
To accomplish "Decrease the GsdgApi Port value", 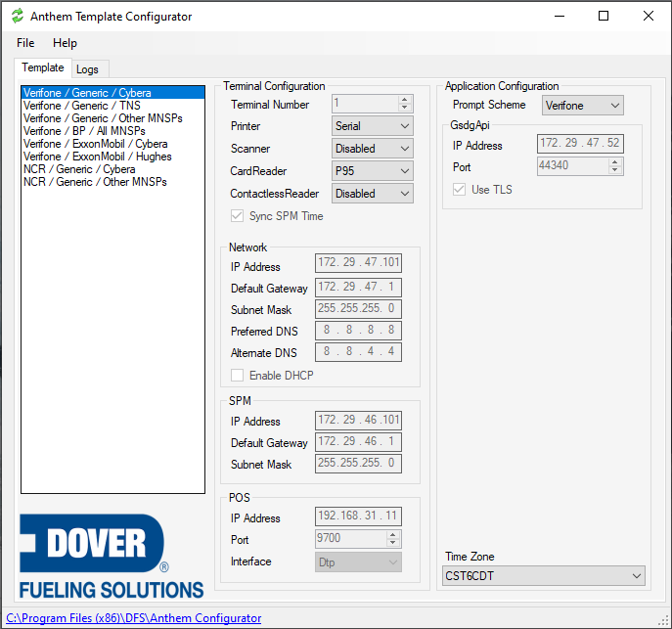I will [615, 170].
